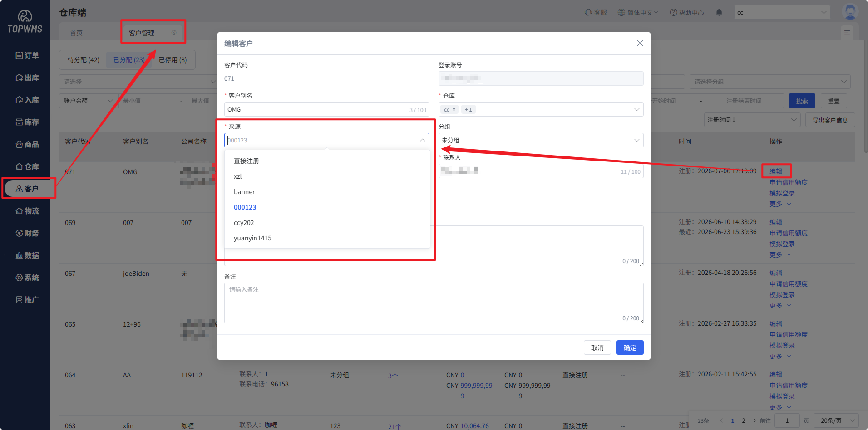Screen dimensions: 868x430
Task: Choose ccy202 from the source list
Action: [327, 223]
